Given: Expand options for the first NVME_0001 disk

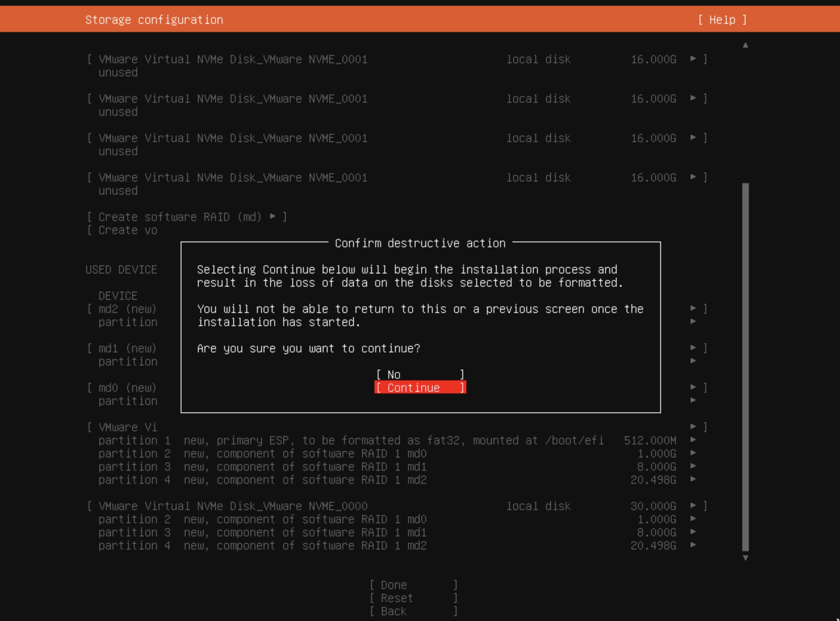Looking at the screenshot, I should tap(693, 59).
